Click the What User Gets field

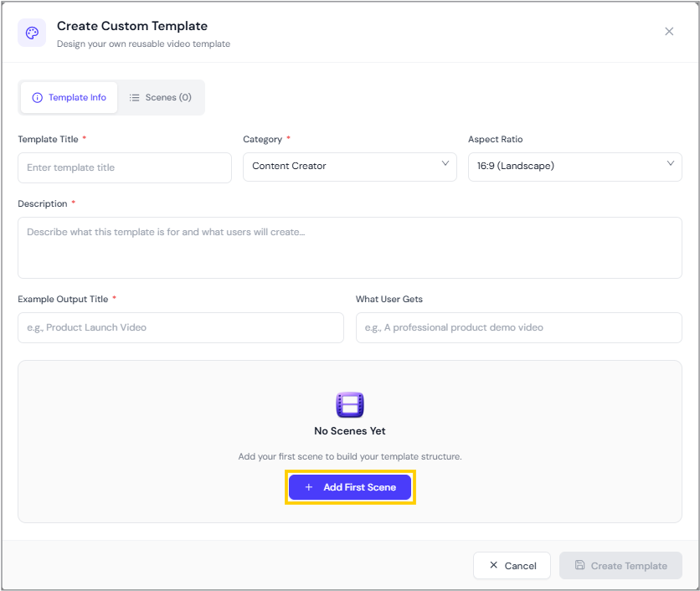click(518, 327)
